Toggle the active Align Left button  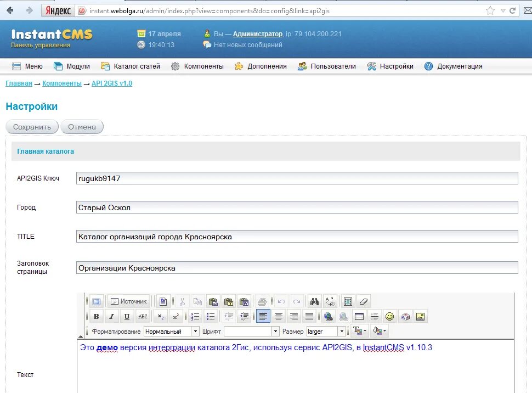(x=263, y=317)
